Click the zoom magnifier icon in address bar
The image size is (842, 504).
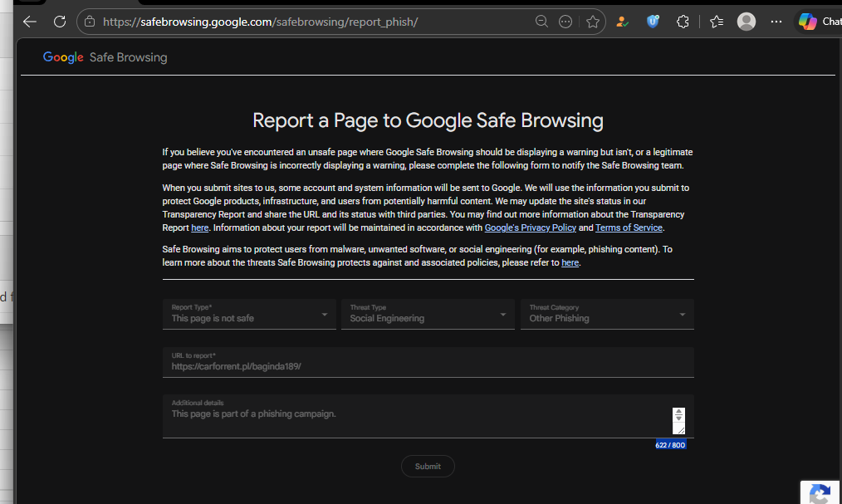pyautogui.click(x=542, y=22)
